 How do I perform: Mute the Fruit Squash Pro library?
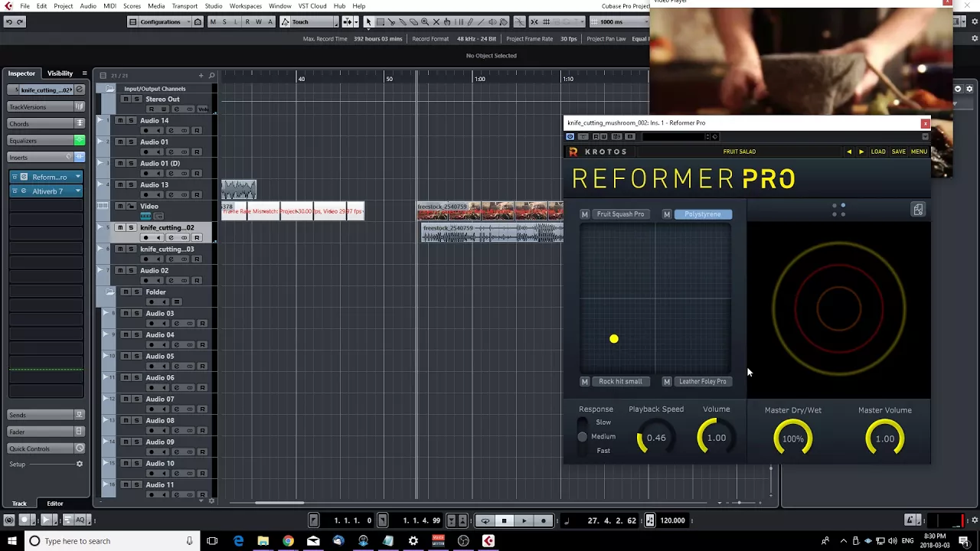pos(585,214)
